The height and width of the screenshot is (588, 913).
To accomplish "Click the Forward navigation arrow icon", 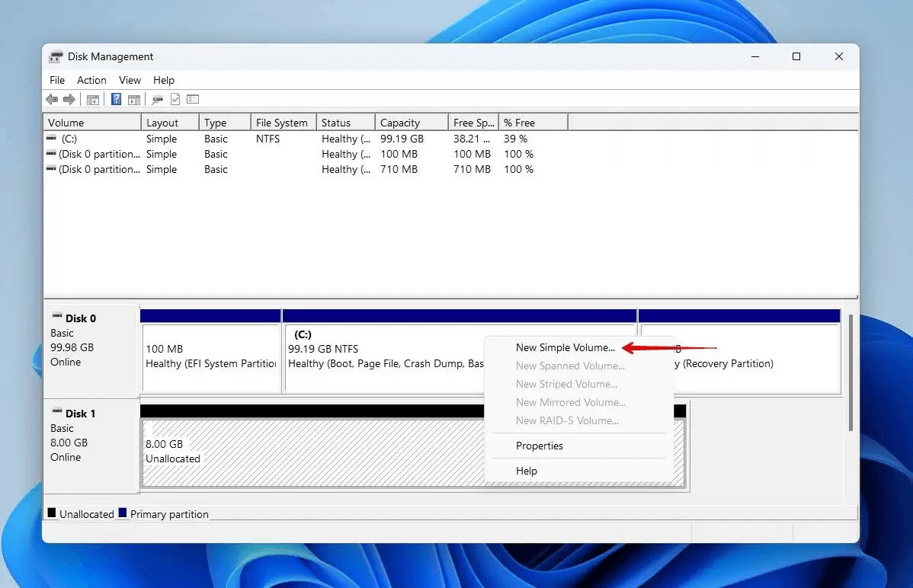I will click(x=69, y=99).
